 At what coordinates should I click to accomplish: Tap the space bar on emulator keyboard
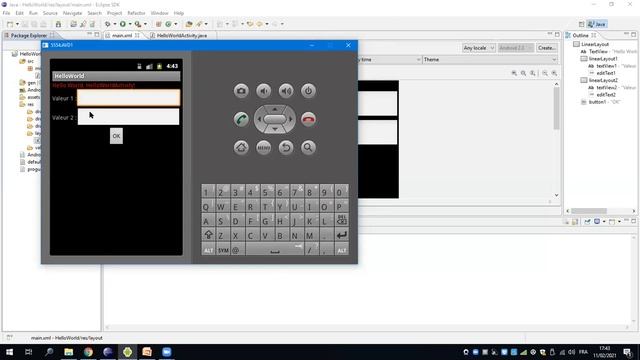coord(275,250)
